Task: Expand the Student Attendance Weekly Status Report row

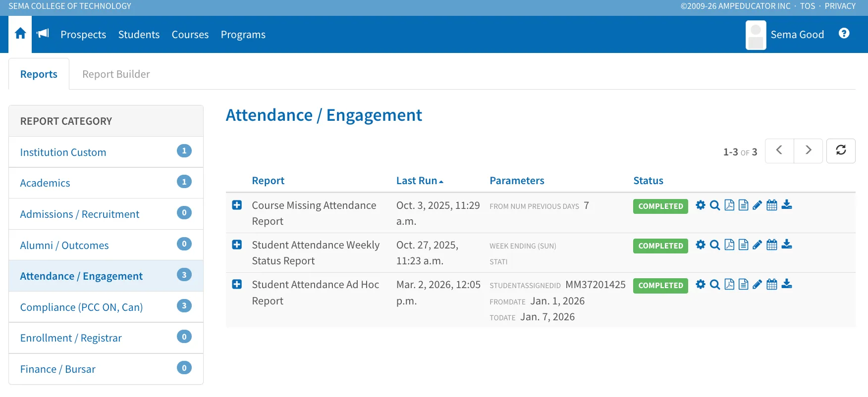Action: (x=237, y=245)
